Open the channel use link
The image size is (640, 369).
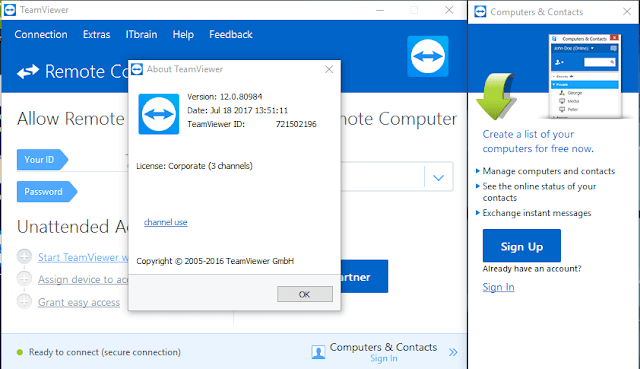pyautogui.click(x=166, y=222)
